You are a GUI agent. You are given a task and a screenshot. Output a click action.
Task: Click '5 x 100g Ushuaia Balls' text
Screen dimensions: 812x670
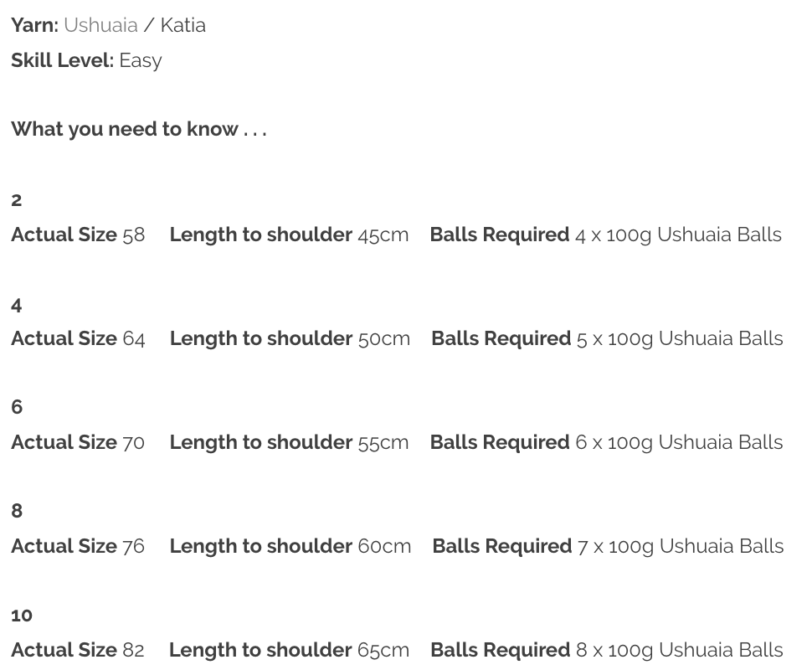(x=680, y=338)
